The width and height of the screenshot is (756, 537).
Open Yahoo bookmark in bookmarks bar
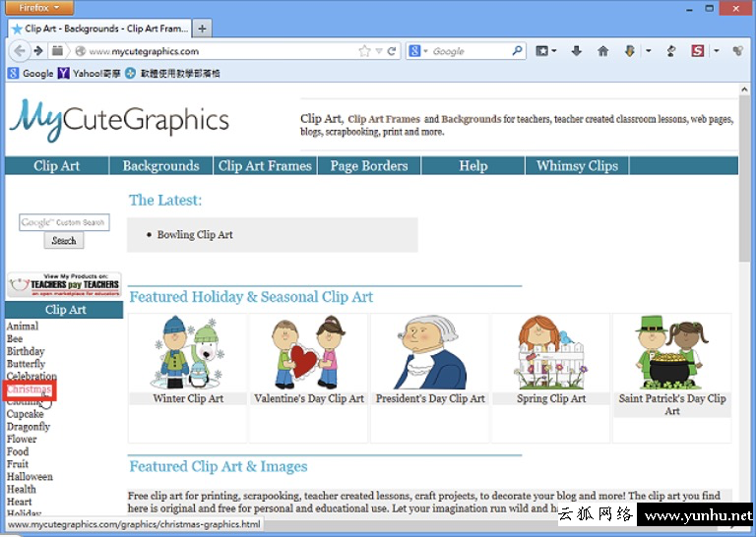click(89, 73)
